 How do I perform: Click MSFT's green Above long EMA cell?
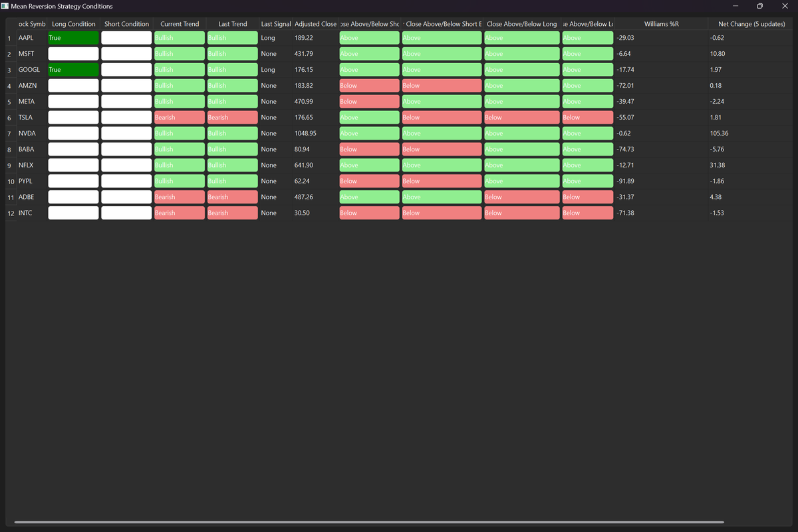click(521, 53)
